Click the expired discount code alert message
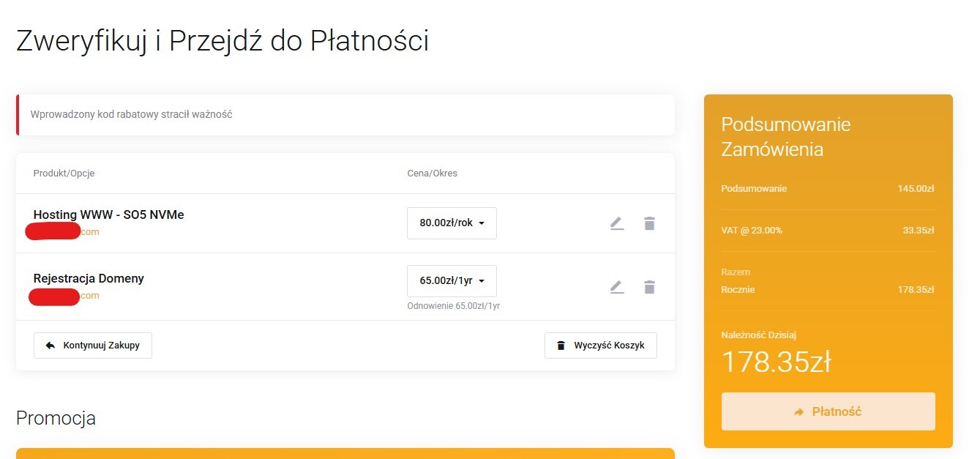The height and width of the screenshot is (459, 980). click(132, 115)
